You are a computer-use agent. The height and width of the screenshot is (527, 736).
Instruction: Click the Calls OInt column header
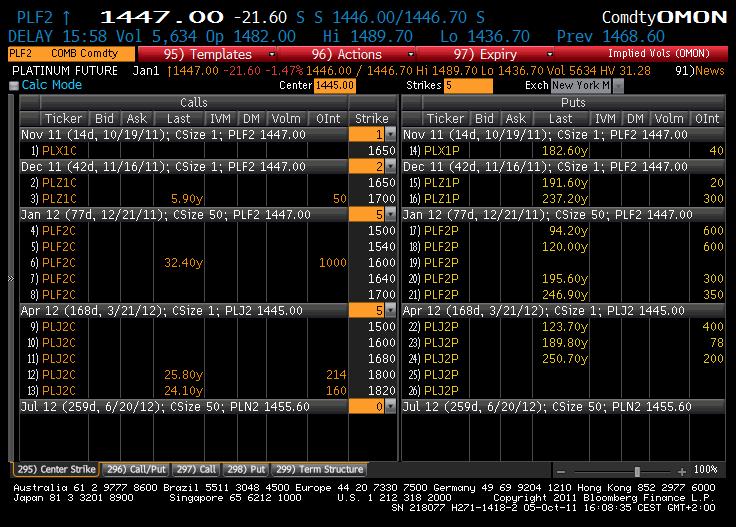point(328,119)
